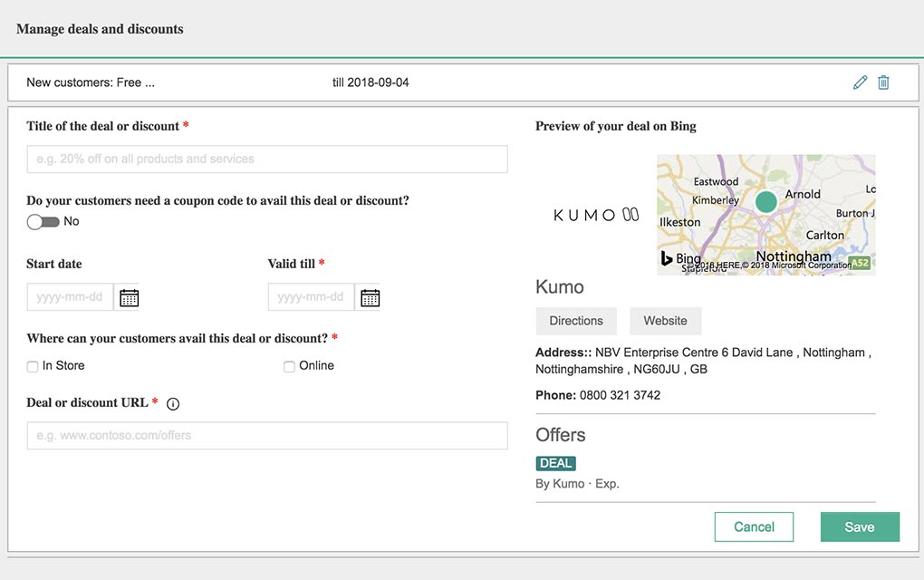Image resolution: width=924 pixels, height=580 pixels.
Task: Click the Ilkeston label on the map
Action: click(680, 222)
